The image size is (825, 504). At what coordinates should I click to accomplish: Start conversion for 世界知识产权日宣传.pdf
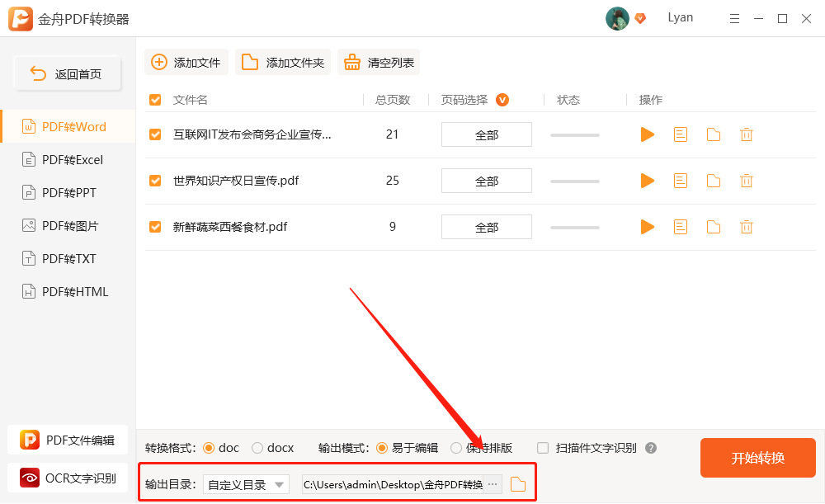pyautogui.click(x=647, y=181)
